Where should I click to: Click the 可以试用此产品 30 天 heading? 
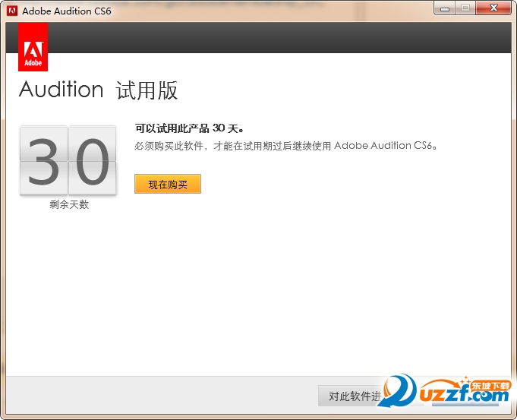(190, 128)
